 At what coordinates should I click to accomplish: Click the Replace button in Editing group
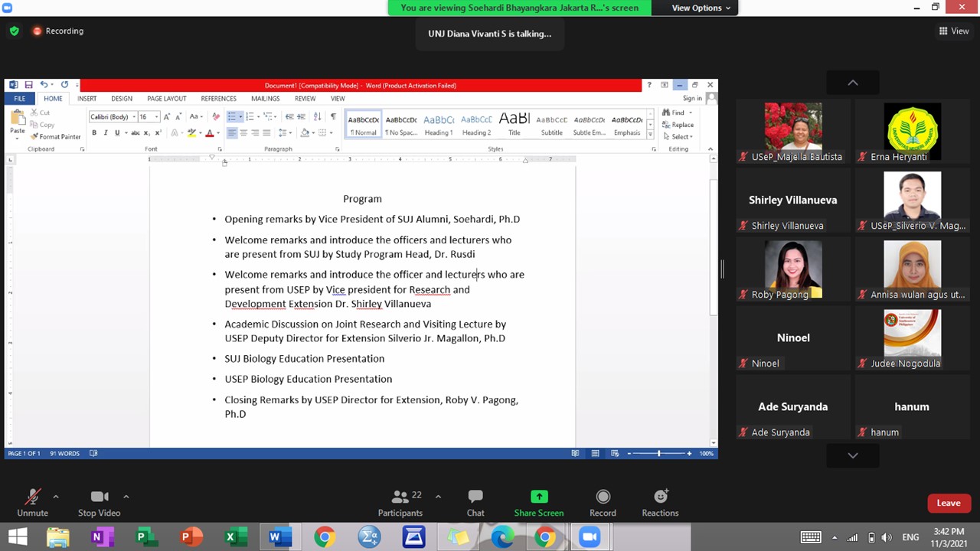point(678,125)
